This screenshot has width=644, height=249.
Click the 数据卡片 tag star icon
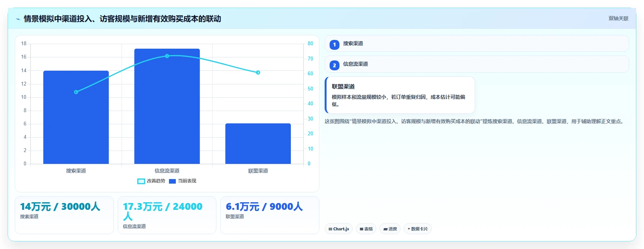coord(409,229)
